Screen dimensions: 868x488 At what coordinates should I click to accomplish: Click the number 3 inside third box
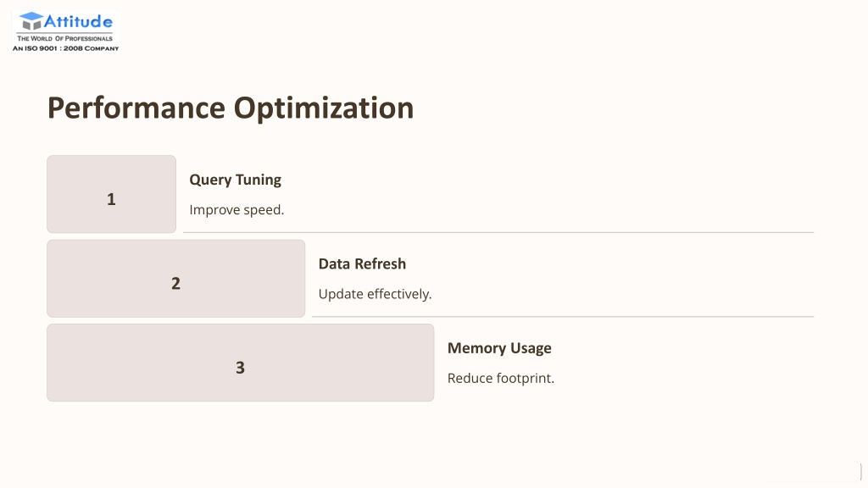click(x=240, y=368)
